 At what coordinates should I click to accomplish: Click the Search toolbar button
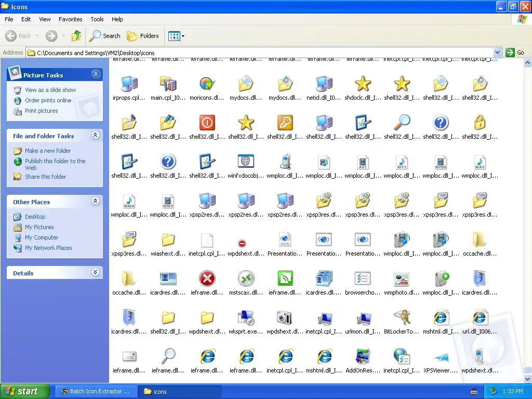pos(105,36)
